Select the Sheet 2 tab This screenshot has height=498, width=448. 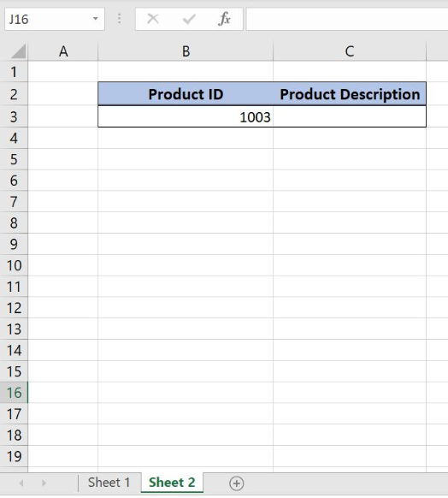coord(172,483)
